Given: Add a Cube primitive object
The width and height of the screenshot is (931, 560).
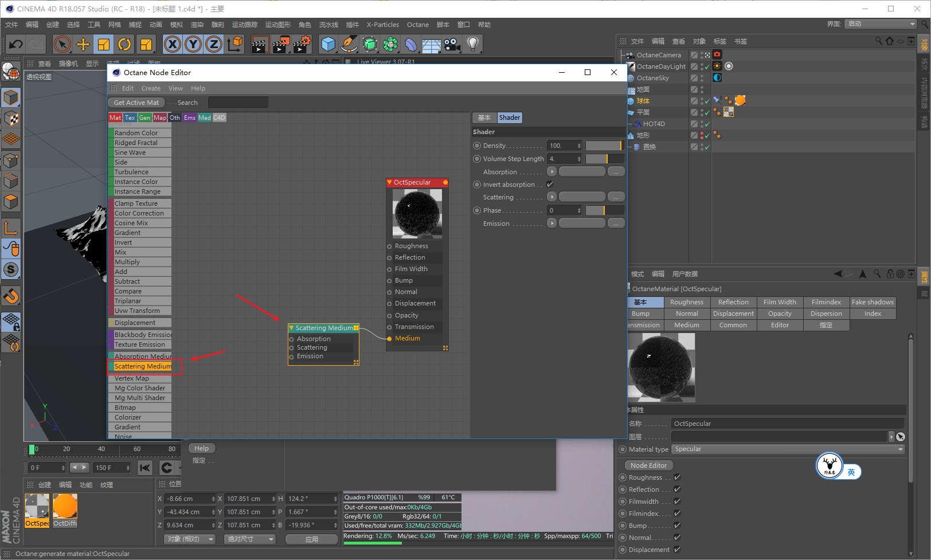Looking at the screenshot, I should click(x=328, y=44).
